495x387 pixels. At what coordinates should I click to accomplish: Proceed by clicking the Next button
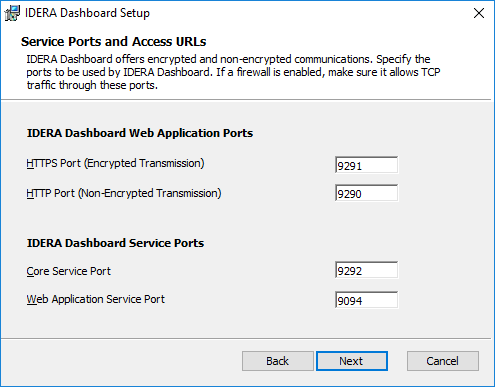point(352,361)
